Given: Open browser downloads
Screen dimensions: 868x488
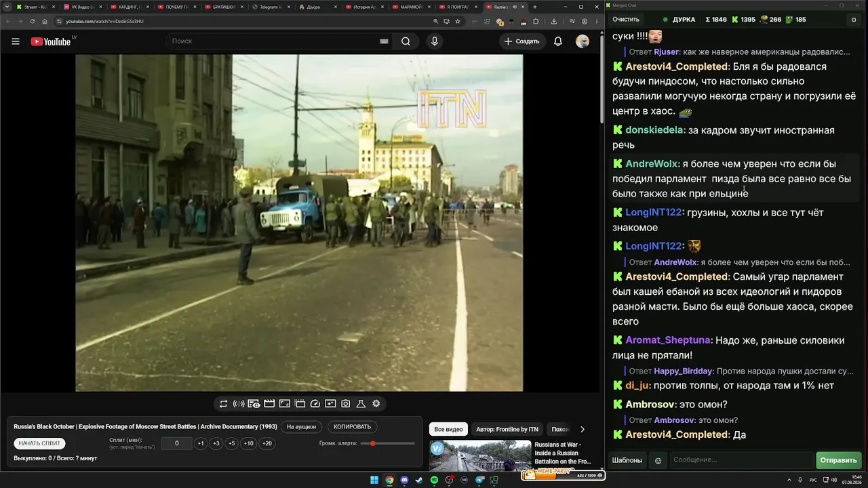Looking at the screenshot, I should click(x=554, y=21).
